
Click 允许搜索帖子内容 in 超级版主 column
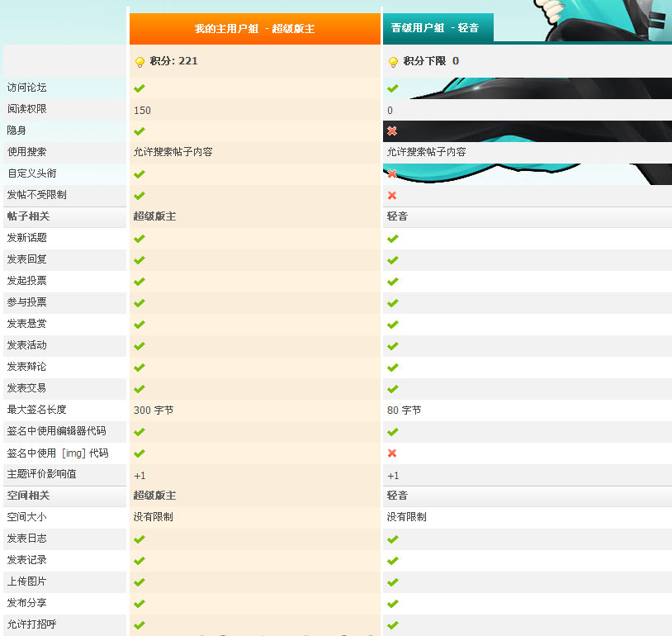(173, 152)
